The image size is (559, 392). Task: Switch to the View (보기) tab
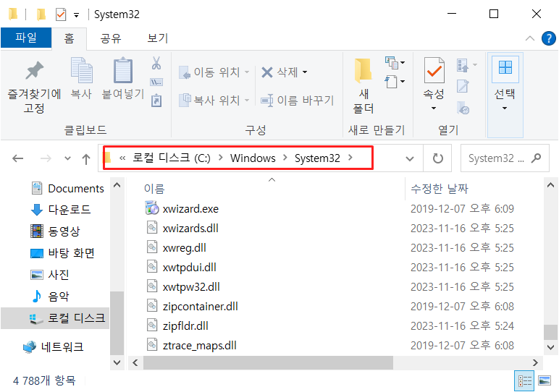click(x=158, y=38)
